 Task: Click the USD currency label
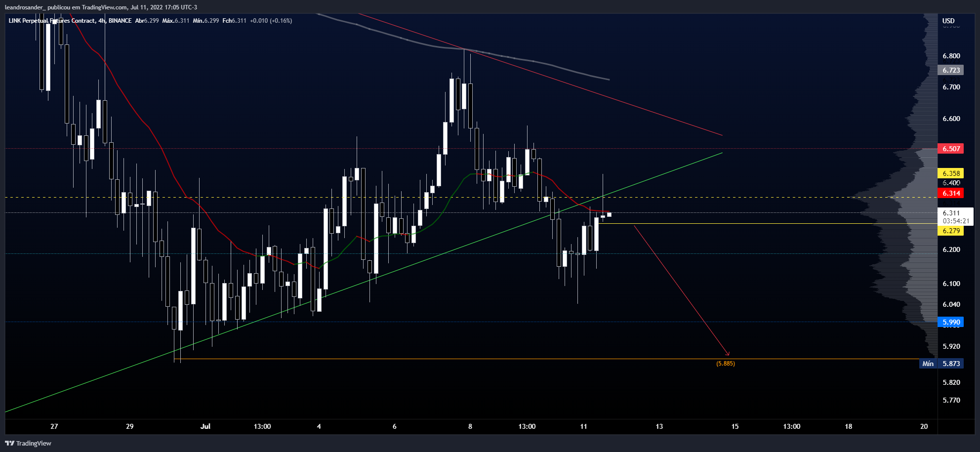[948, 21]
